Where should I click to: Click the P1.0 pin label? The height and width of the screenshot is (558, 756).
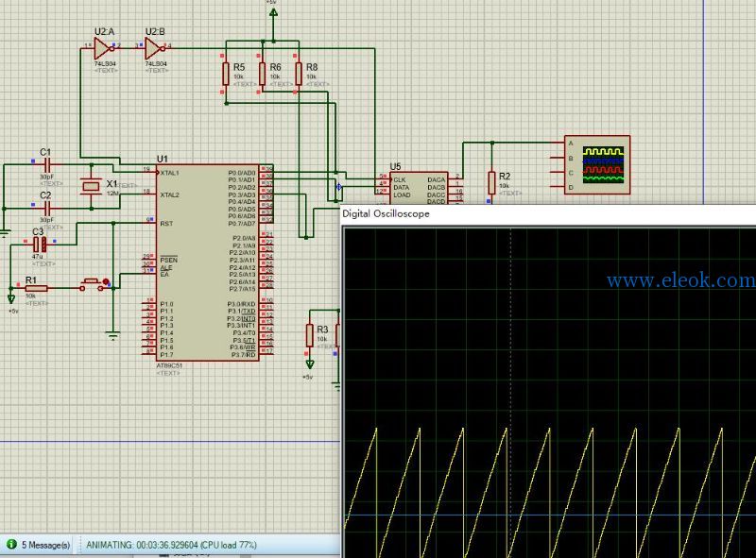tap(167, 304)
